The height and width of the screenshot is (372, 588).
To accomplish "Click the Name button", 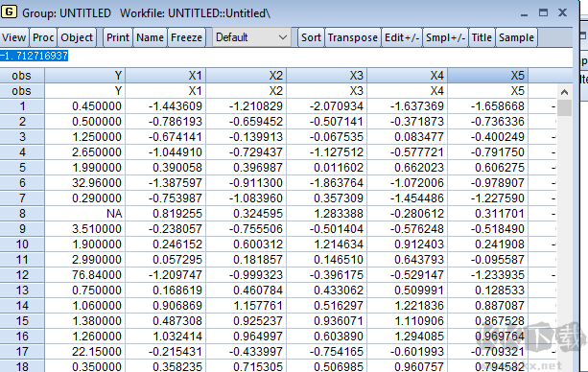I will [150, 37].
